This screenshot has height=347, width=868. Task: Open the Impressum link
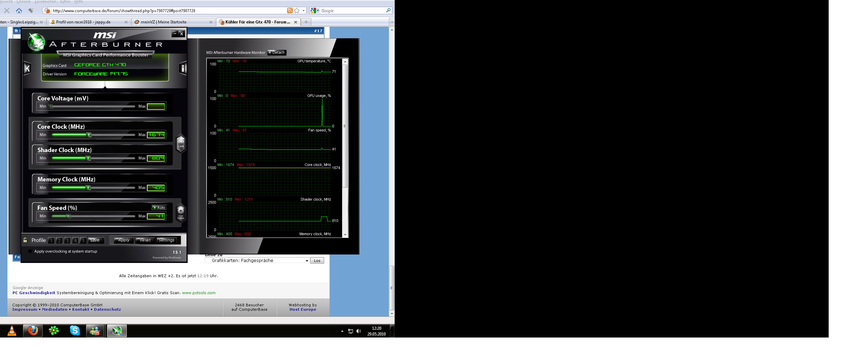click(25, 309)
